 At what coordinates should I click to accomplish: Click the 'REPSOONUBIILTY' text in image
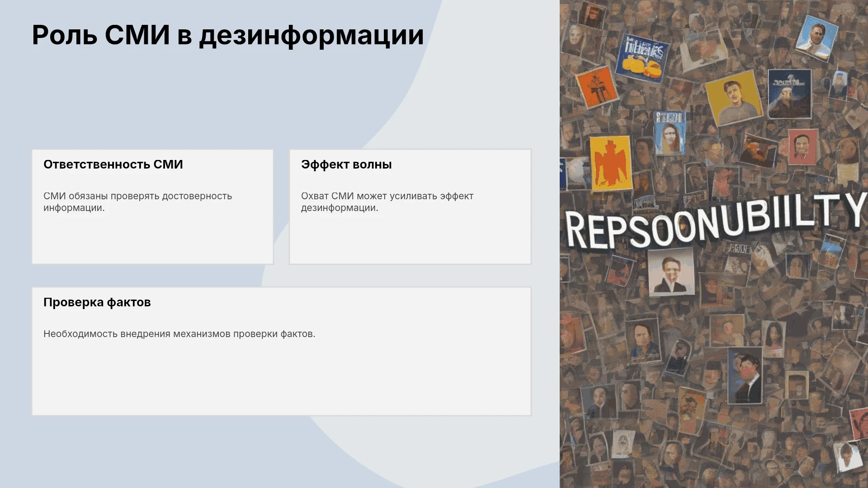[x=714, y=220]
